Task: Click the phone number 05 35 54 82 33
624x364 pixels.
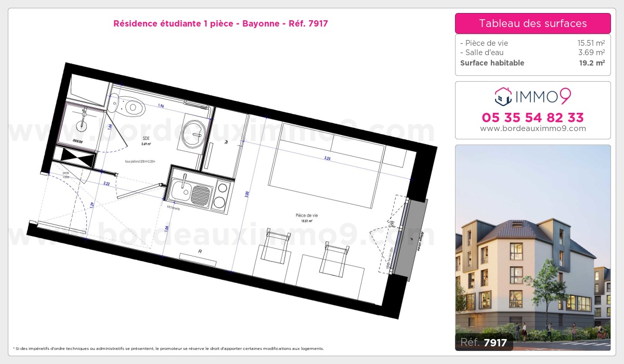Action: (x=532, y=117)
